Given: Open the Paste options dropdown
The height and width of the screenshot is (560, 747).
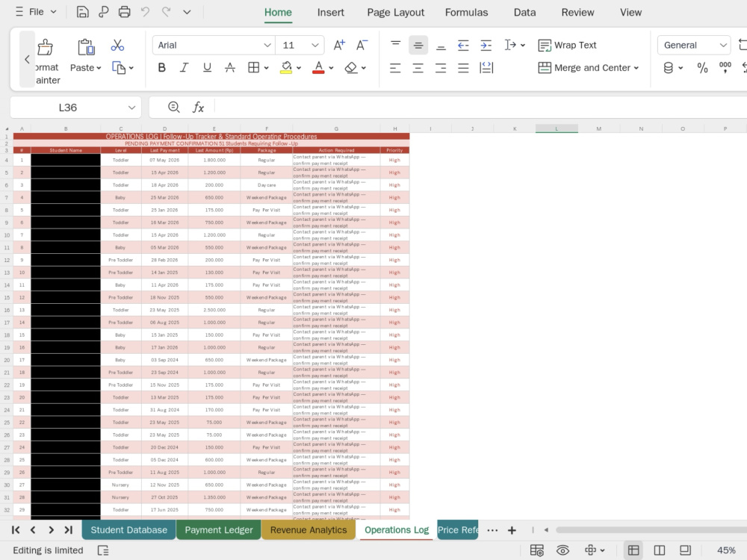Looking at the screenshot, I should pos(99,68).
